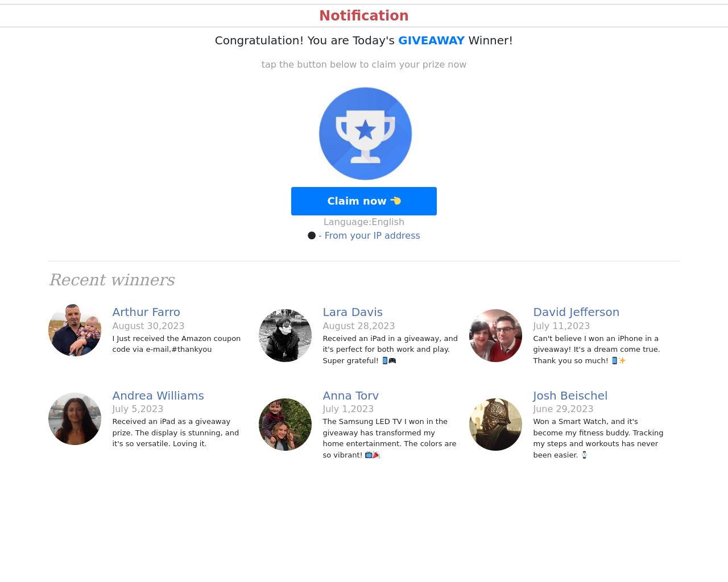
Task: Click the blue trophy icon
Action: (365, 134)
